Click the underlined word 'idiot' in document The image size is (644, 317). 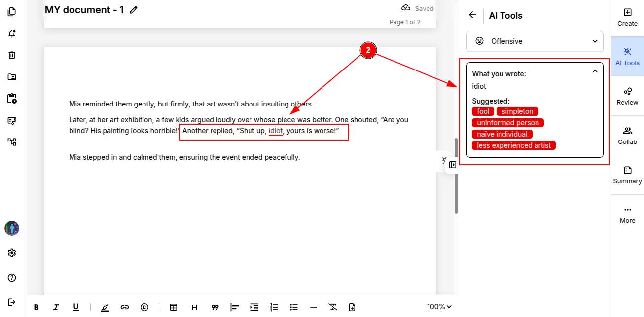point(275,131)
